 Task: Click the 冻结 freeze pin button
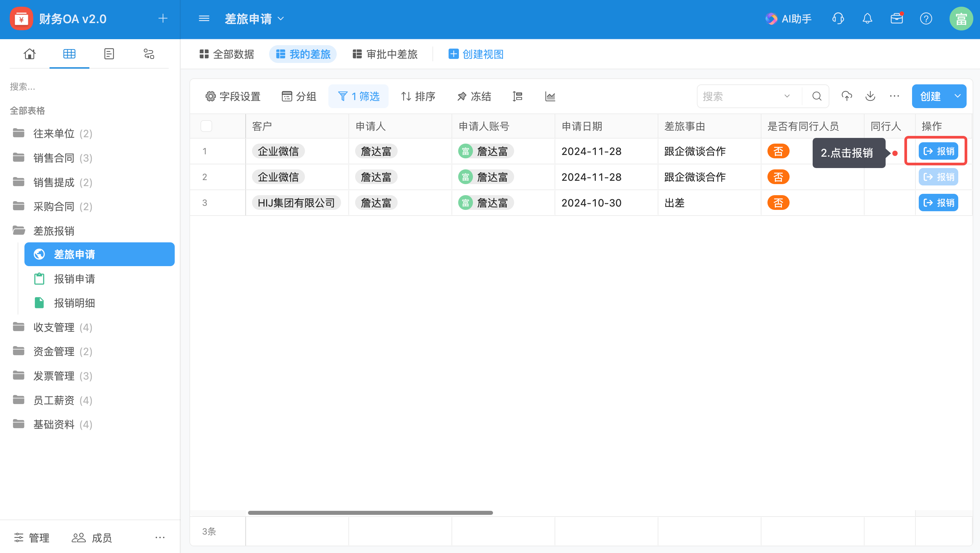click(x=474, y=96)
